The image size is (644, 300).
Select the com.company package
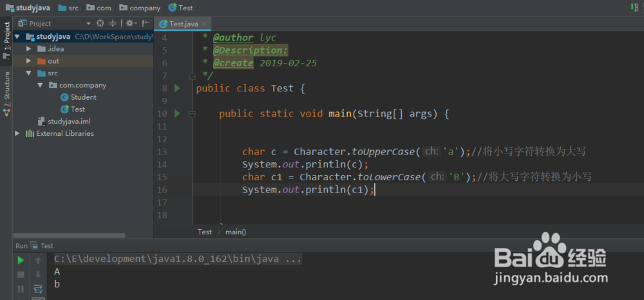click(82, 86)
